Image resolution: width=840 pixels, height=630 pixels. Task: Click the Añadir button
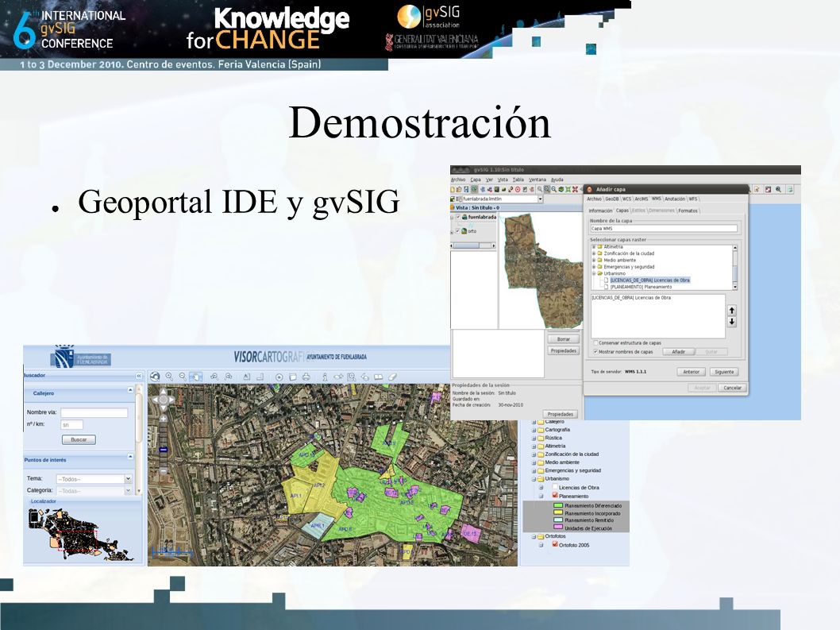[679, 351]
